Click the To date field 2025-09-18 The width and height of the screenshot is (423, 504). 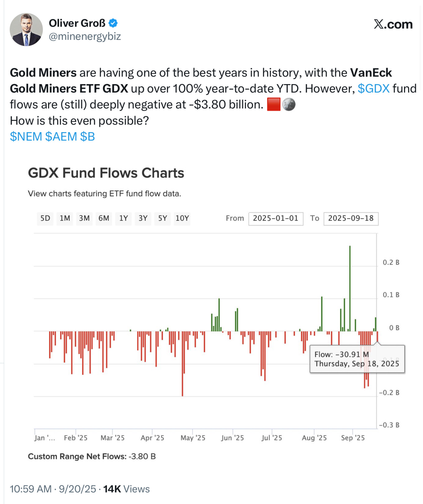[351, 218]
